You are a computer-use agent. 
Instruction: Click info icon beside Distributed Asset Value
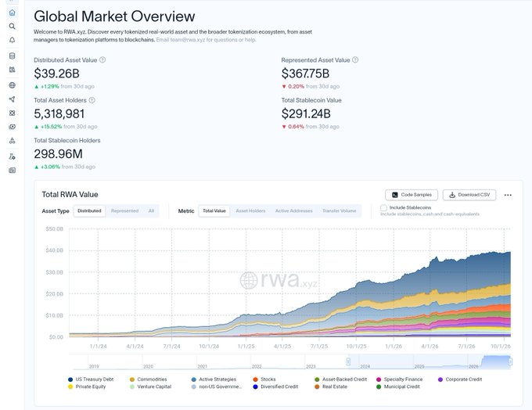pyautogui.click(x=102, y=59)
